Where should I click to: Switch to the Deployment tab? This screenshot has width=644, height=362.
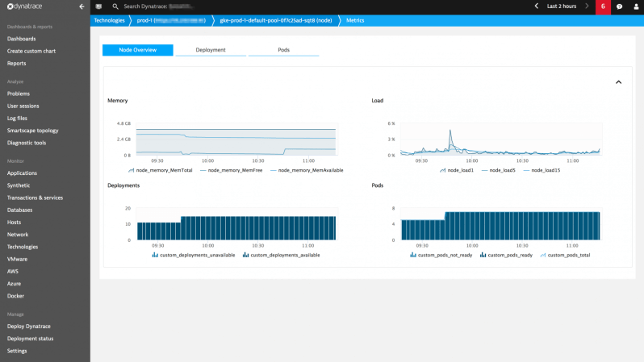click(x=211, y=50)
